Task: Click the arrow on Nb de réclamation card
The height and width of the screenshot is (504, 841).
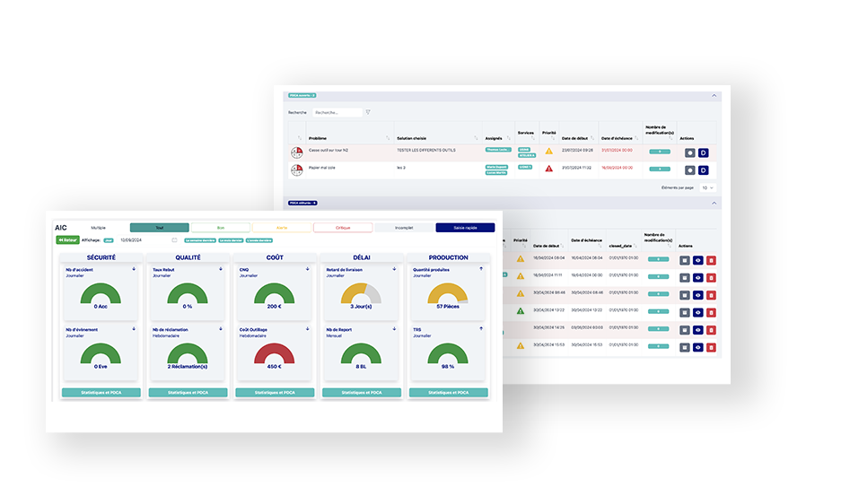Action: click(221, 329)
